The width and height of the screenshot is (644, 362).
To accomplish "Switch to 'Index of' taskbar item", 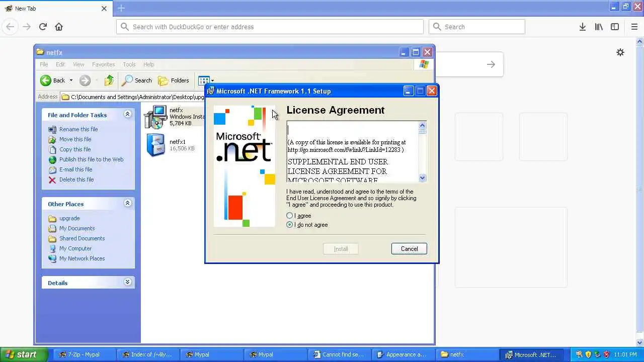I will [x=147, y=354].
